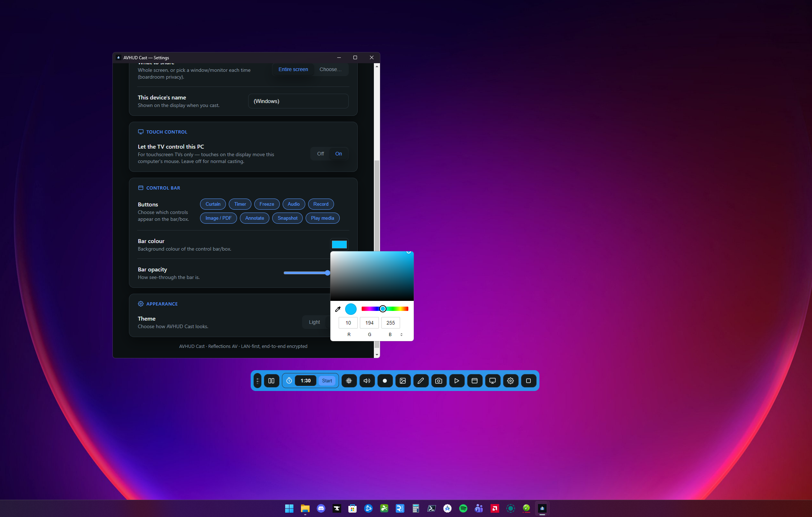Open settings gear on the control bar
The width and height of the screenshot is (812, 517).
tap(510, 381)
